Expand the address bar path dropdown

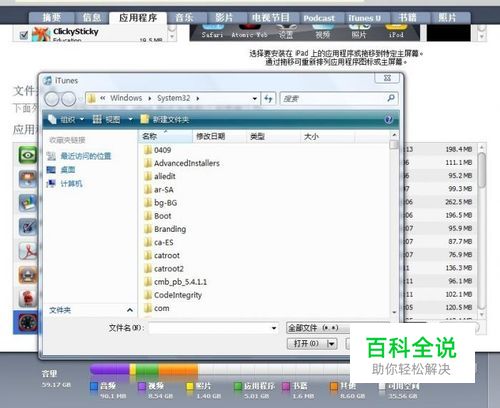click(254, 98)
